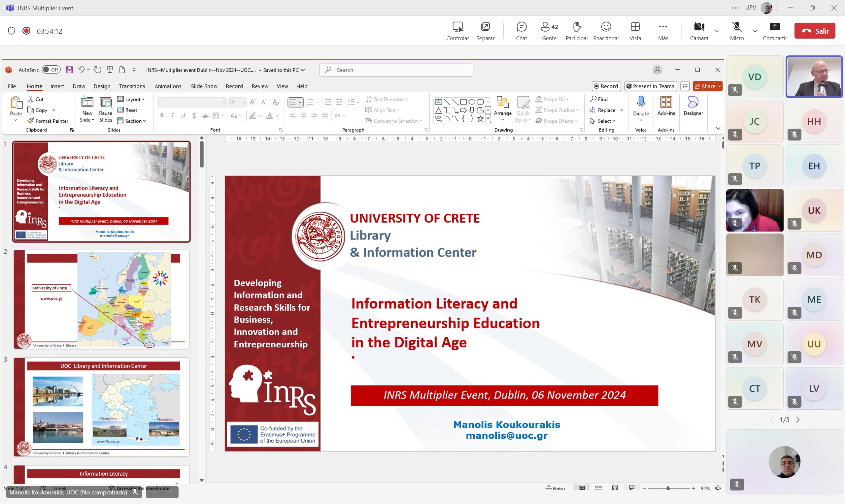Open the Vista layout options
The image size is (845, 504).
(x=635, y=27)
